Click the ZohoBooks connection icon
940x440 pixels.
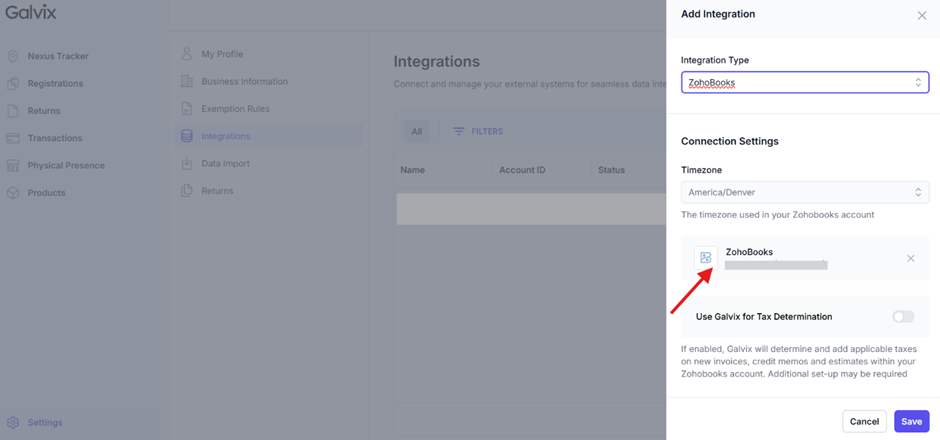(706, 258)
